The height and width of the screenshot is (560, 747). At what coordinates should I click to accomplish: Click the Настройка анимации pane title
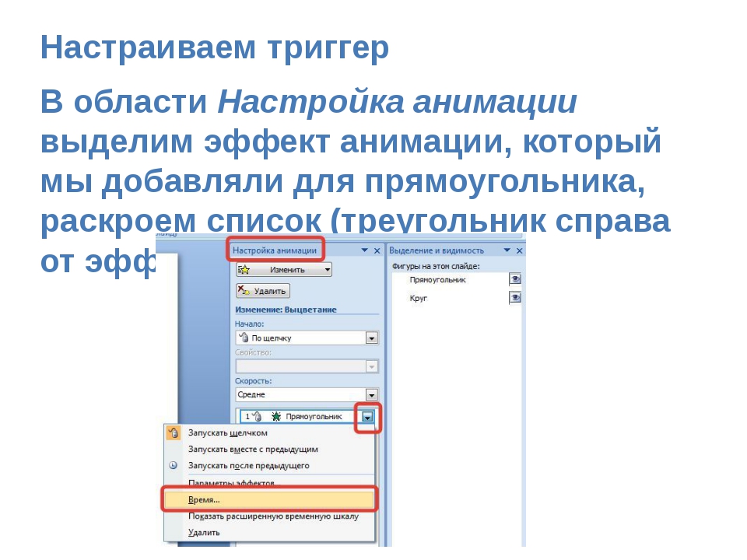(x=275, y=250)
